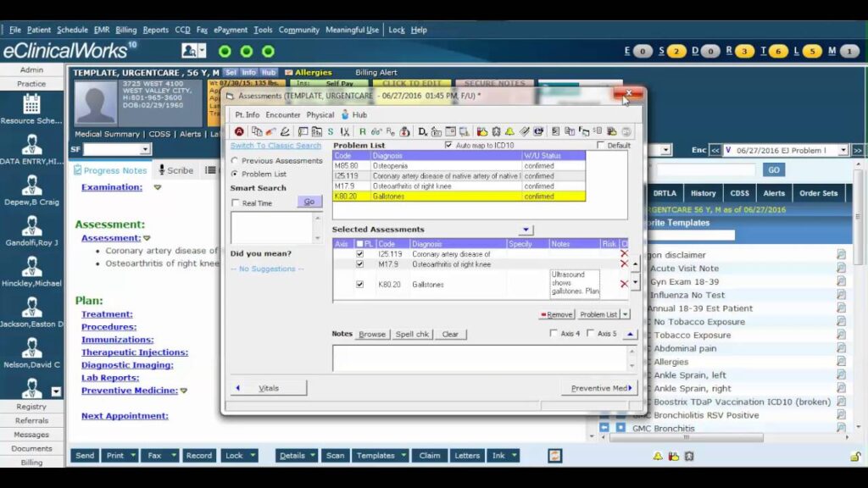Uncheck PL checkbox for K80.20 Gallstones row
868x488 pixels.
359,285
